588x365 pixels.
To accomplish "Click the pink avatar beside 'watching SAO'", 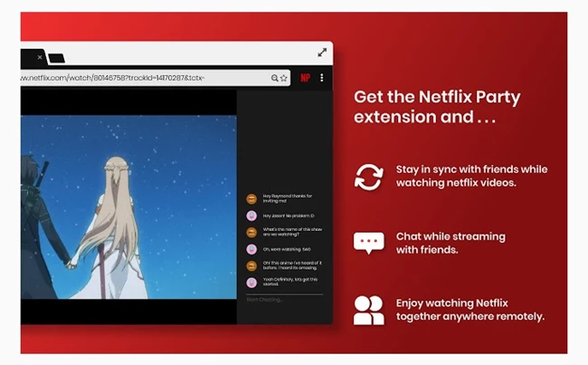I will pyautogui.click(x=251, y=249).
